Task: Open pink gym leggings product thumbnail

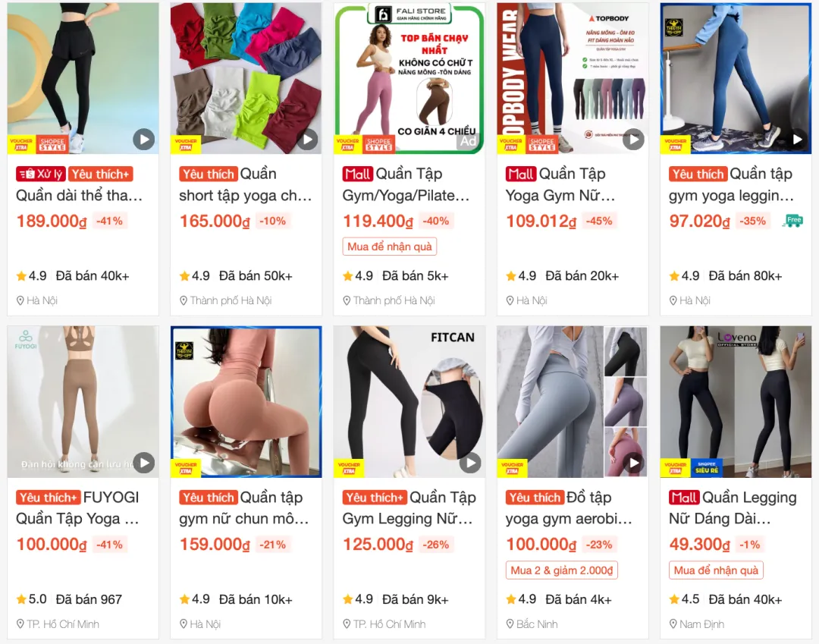Action: (x=246, y=402)
